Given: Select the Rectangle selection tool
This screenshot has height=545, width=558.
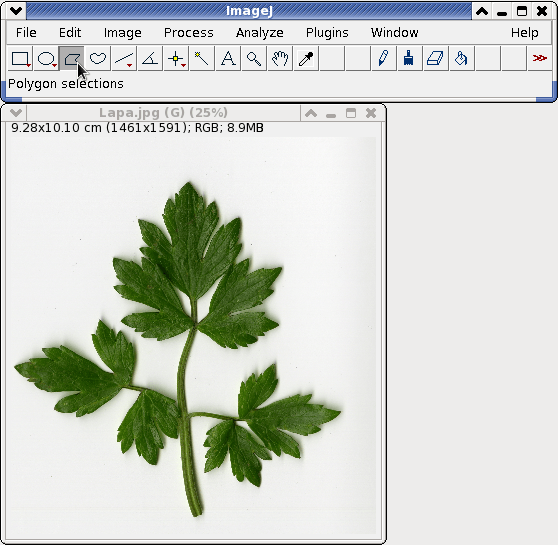Looking at the screenshot, I should [x=20, y=59].
